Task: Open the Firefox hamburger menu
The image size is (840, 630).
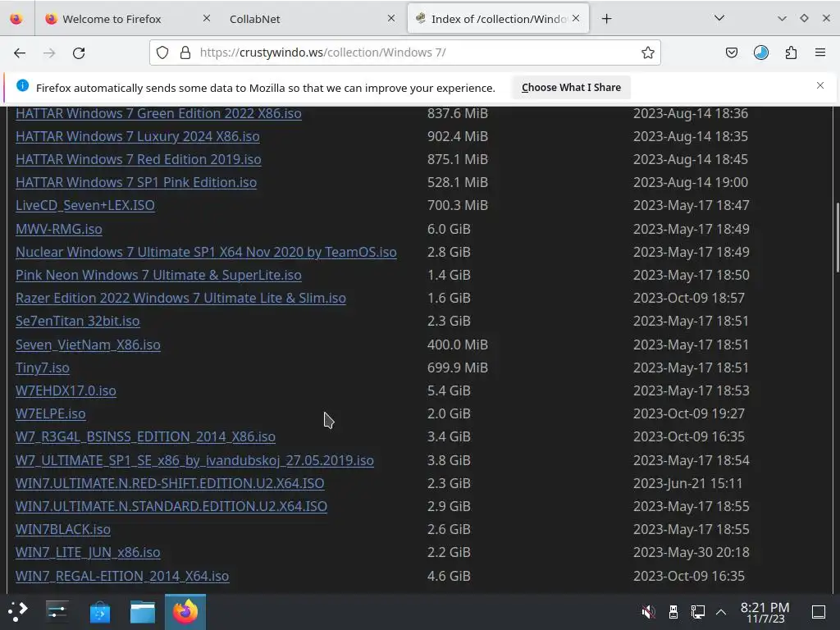Action: click(x=820, y=52)
